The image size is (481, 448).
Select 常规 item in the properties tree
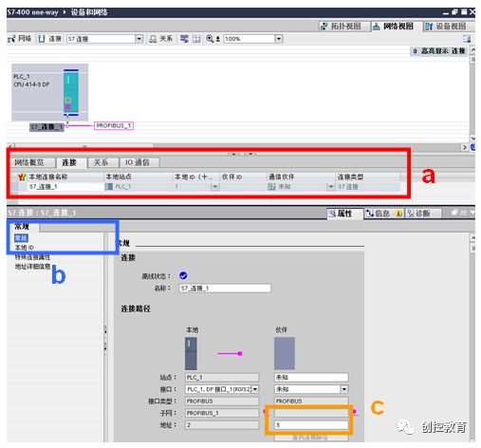[21, 238]
